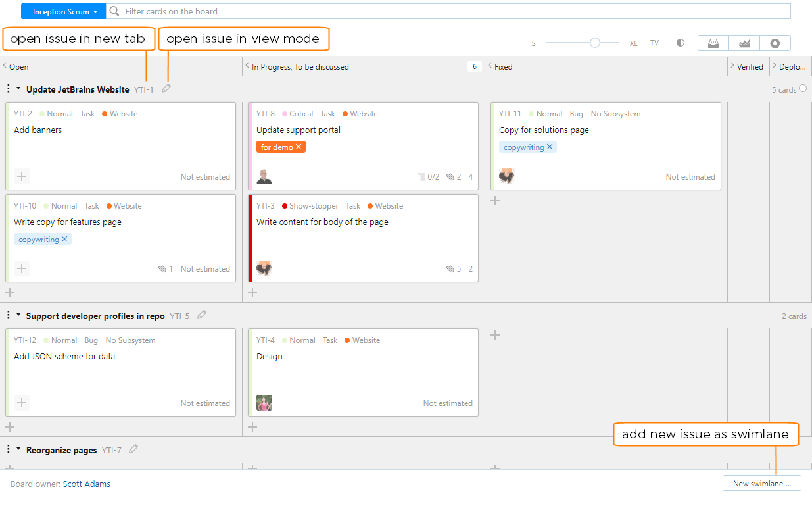Collapse the Open column header
The image size is (812, 506).
tap(5, 66)
